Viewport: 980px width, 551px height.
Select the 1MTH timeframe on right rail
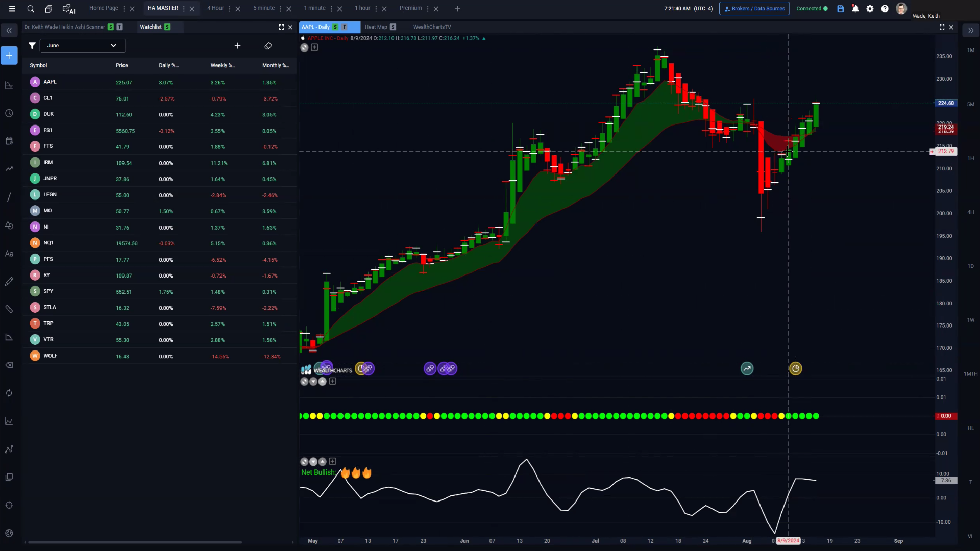970,374
